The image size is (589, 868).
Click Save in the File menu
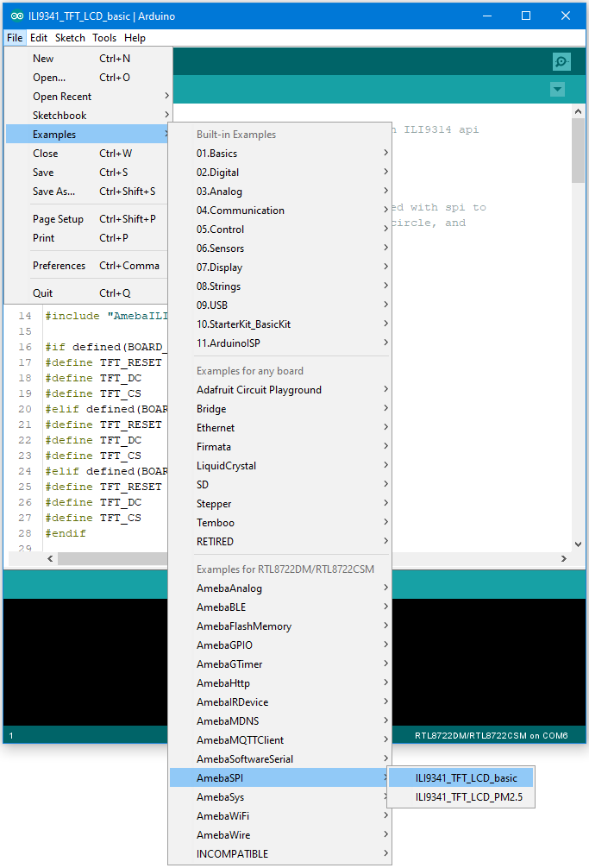coord(89,173)
